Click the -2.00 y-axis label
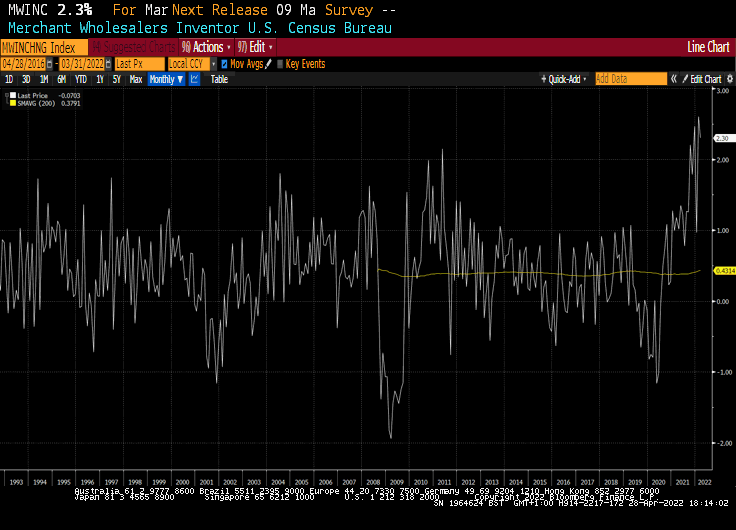Viewport: 736px width, 530px height. 723,443
